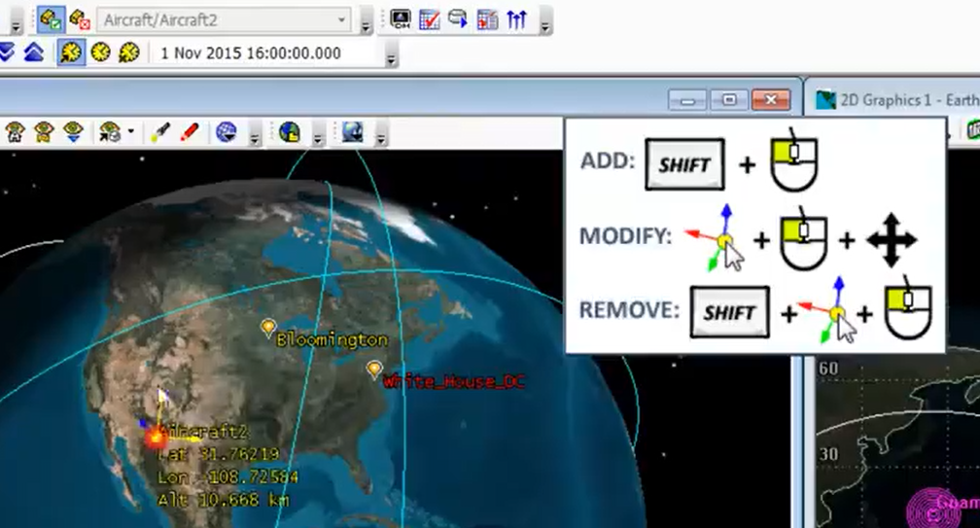This screenshot has width=980, height=528.
Task: Click the "Lat 31.76219" readout text
Action: coord(218,454)
